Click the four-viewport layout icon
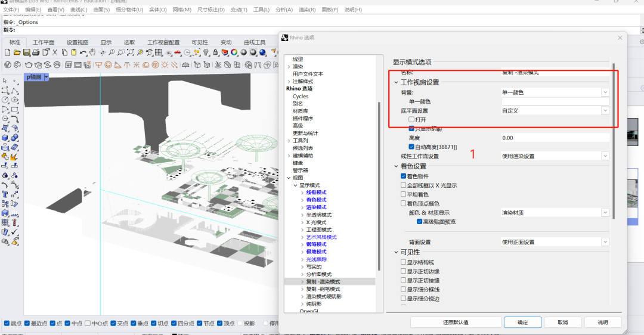The width and height of the screenshot is (644, 335). coord(159,52)
